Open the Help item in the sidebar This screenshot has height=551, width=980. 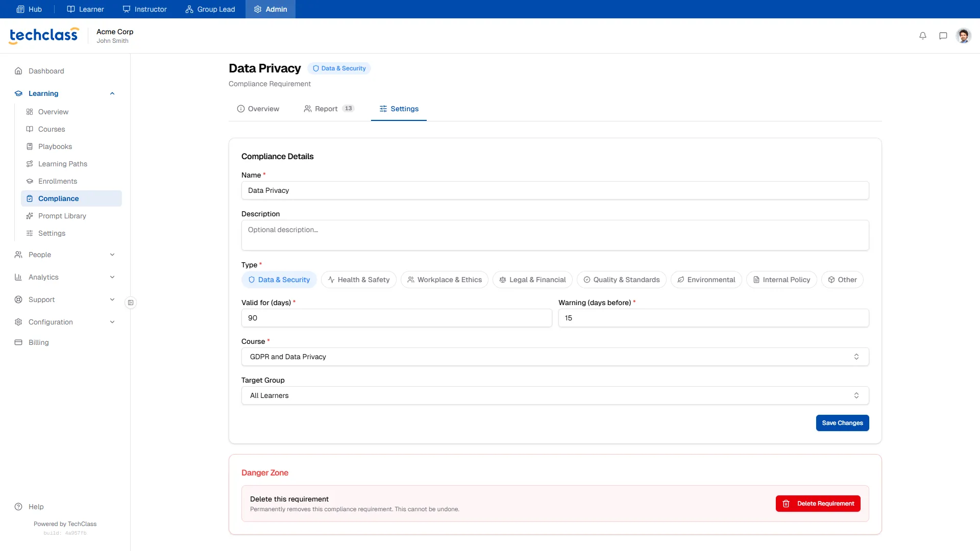tap(30, 507)
